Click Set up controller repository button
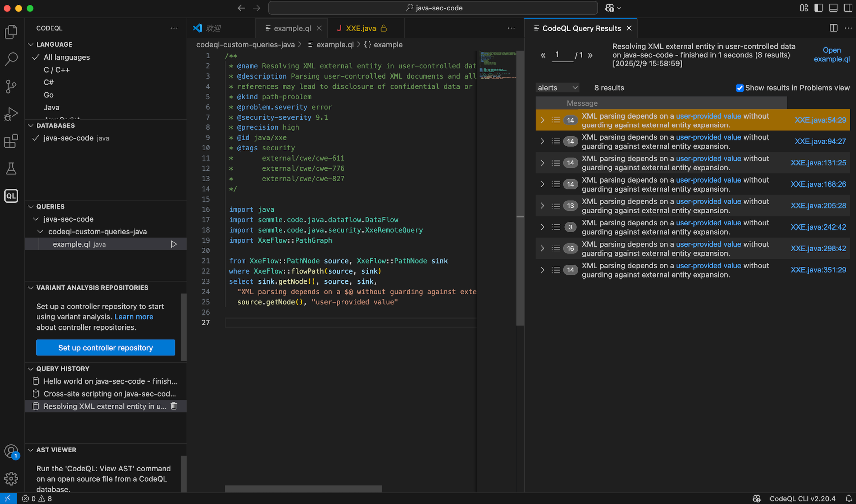Image resolution: width=856 pixels, height=504 pixels. (105, 348)
